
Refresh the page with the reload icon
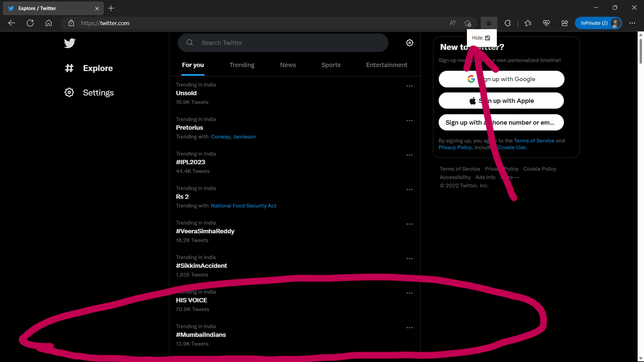(30, 23)
